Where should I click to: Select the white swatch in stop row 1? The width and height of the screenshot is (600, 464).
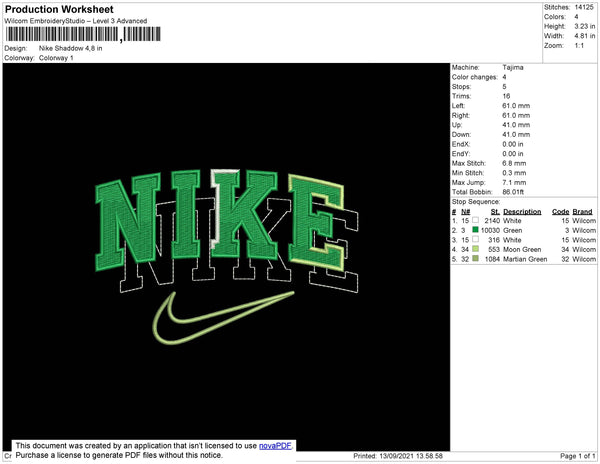475,220
